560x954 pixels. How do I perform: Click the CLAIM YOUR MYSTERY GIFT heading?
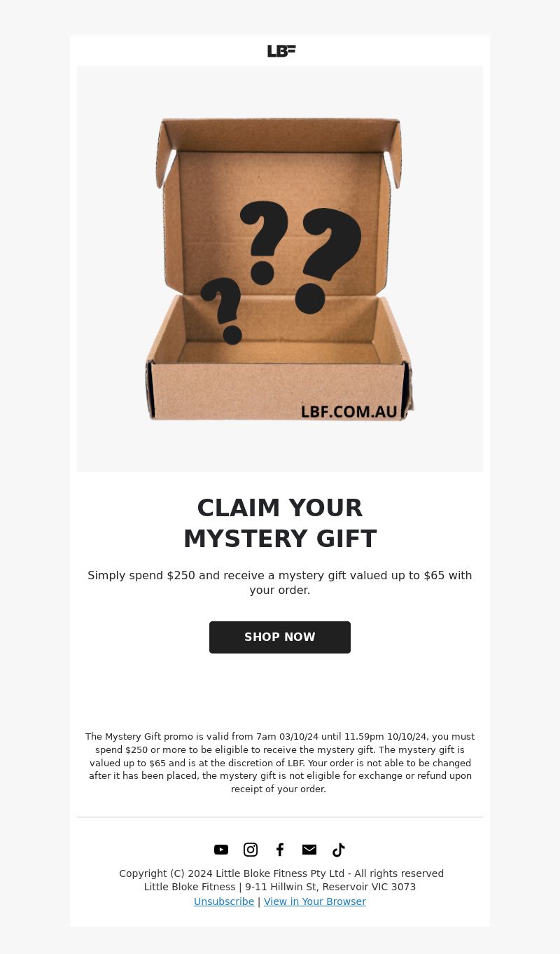(x=280, y=523)
